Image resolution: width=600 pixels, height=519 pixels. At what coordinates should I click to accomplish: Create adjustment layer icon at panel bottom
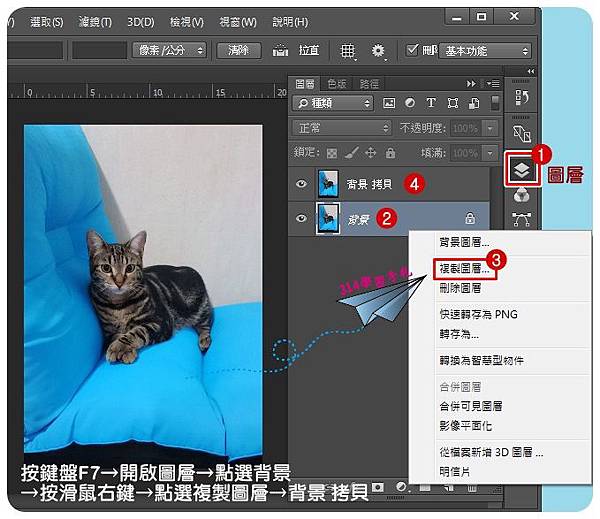pyautogui.click(x=401, y=487)
